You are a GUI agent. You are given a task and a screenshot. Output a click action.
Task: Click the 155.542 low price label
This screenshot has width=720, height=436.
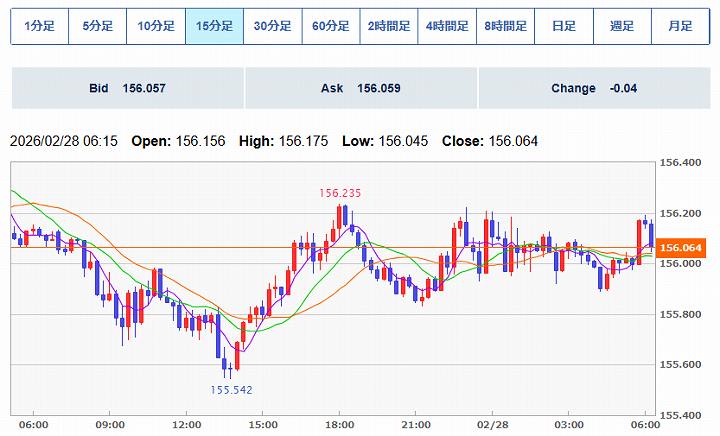point(231,388)
